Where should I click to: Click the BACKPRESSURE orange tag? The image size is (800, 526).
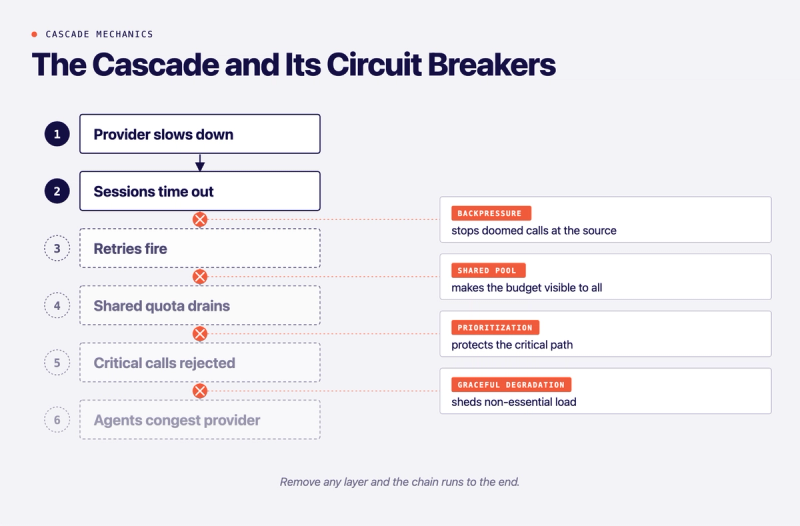pos(491,213)
